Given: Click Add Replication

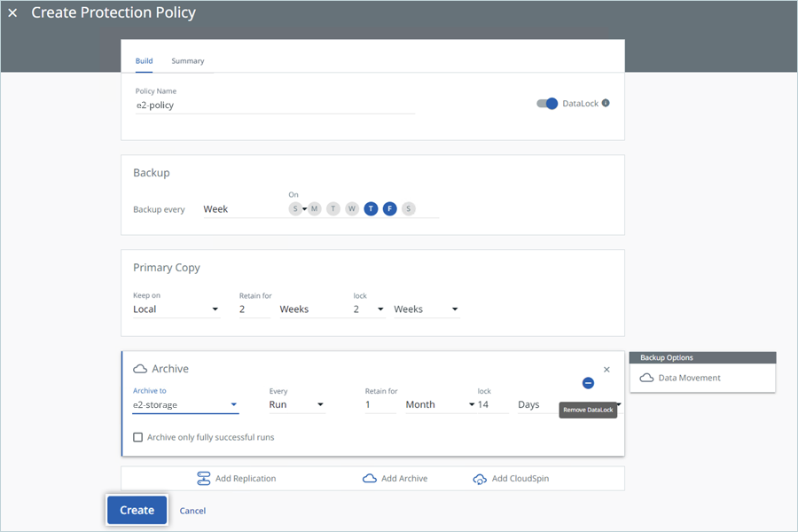Looking at the screenshot, I should [237, 479].
